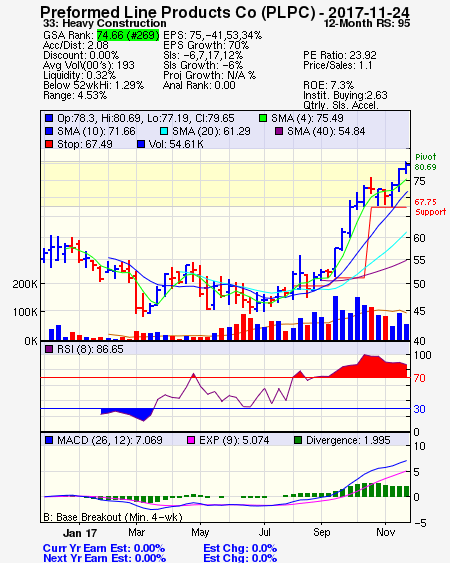Click the red 70 RSI level label

419,378
